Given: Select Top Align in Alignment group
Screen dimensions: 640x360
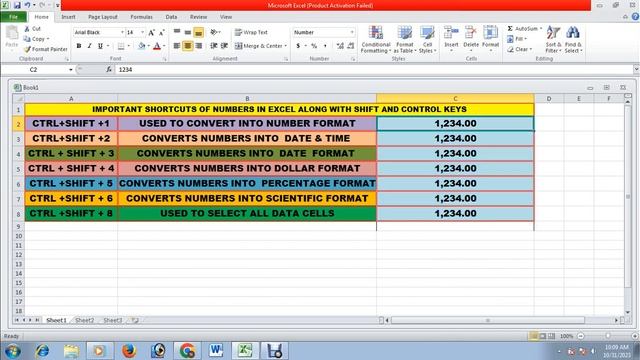Looking at the screenshot, I should (177, 32).
